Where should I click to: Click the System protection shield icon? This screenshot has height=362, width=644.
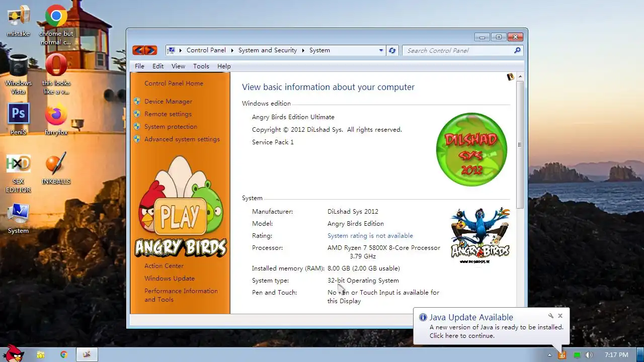pos(137,126)
